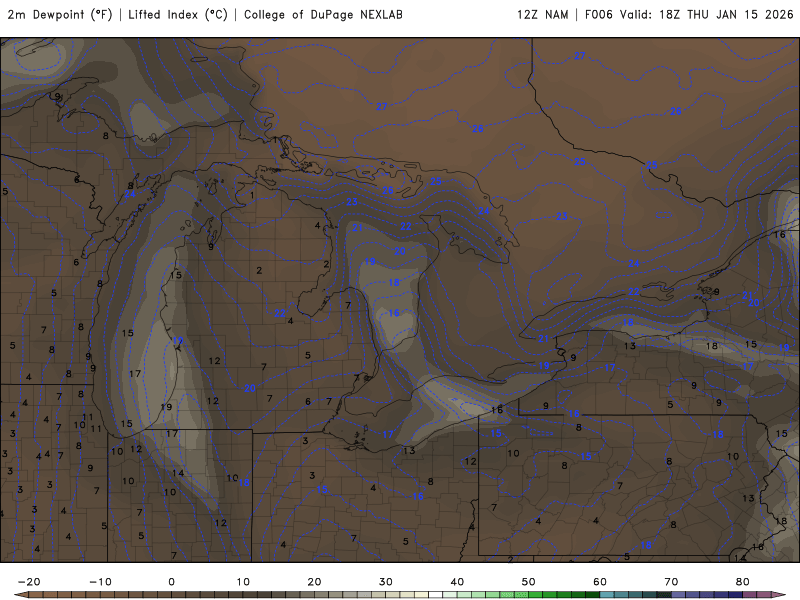Image resolution: width=800 pixels, height=600 pixels.
Task: Click the "F006" forecast hour text
Action: (598, 15)
